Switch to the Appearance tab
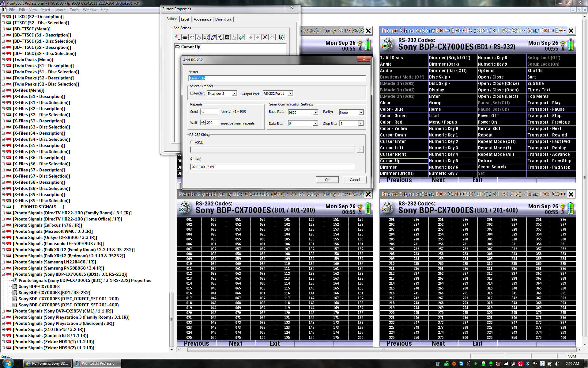588x368 pixels. 202,19
